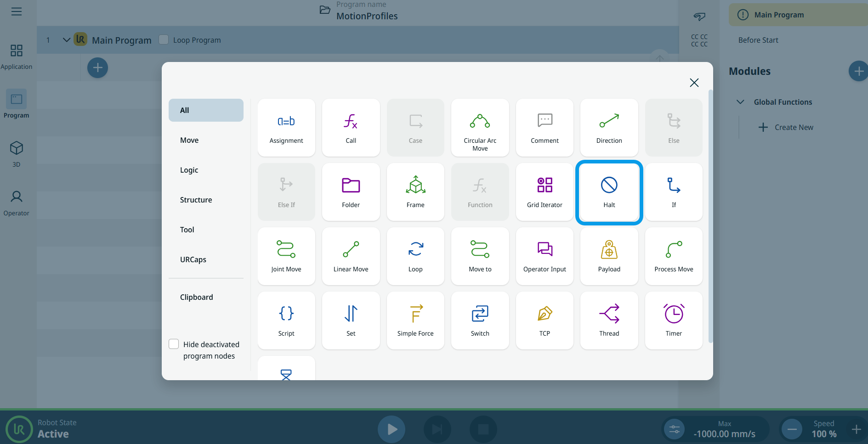Image resolution: width=868 pixels, height=444 pixels.
Task: Add an Operator Input node
Action: coord(545,256)
